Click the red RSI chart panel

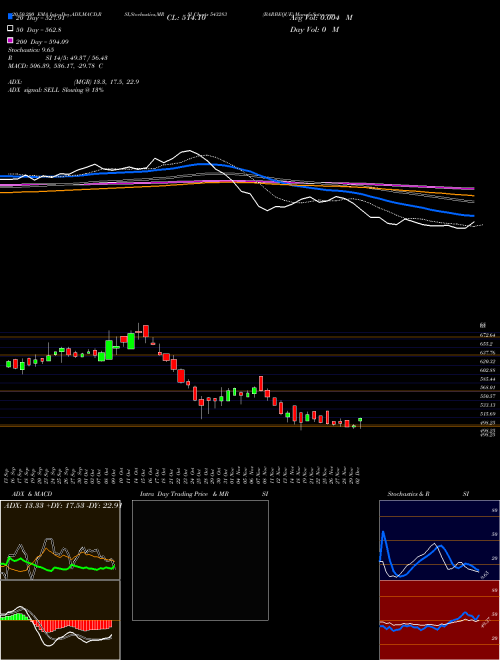(439, 620)
